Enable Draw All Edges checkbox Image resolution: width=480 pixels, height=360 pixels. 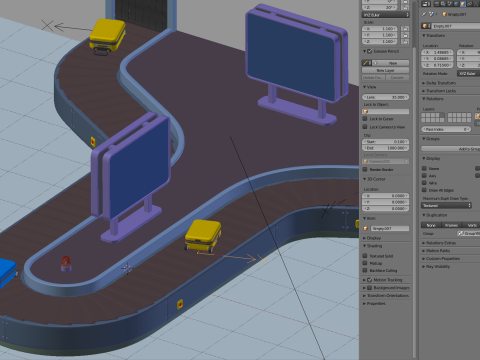424,190
